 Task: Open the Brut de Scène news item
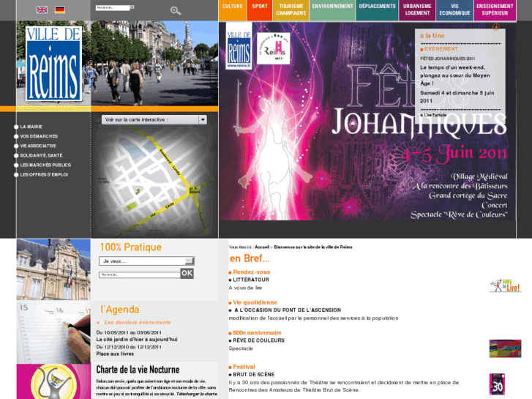(x=253, y=374)
